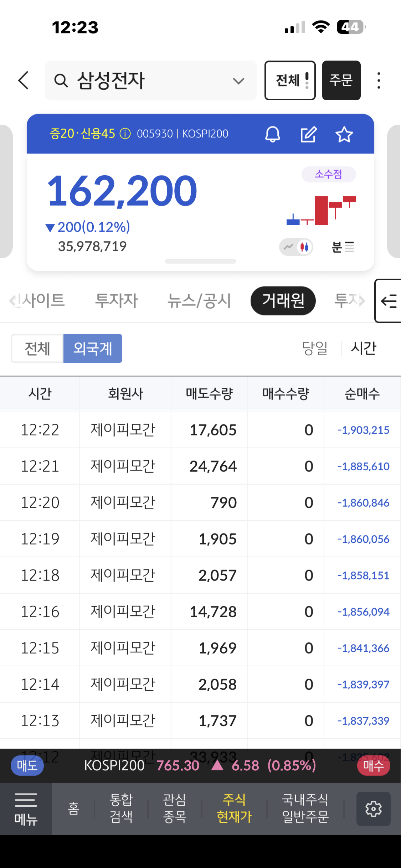The width and height of the screenshot is (401, 868).
Task: Collapse side panel with arrow-list icon
Action: click(389, 301)
